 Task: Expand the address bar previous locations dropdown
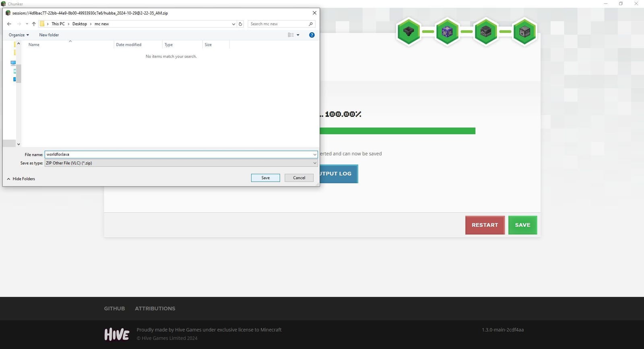(x=233, y=24)
